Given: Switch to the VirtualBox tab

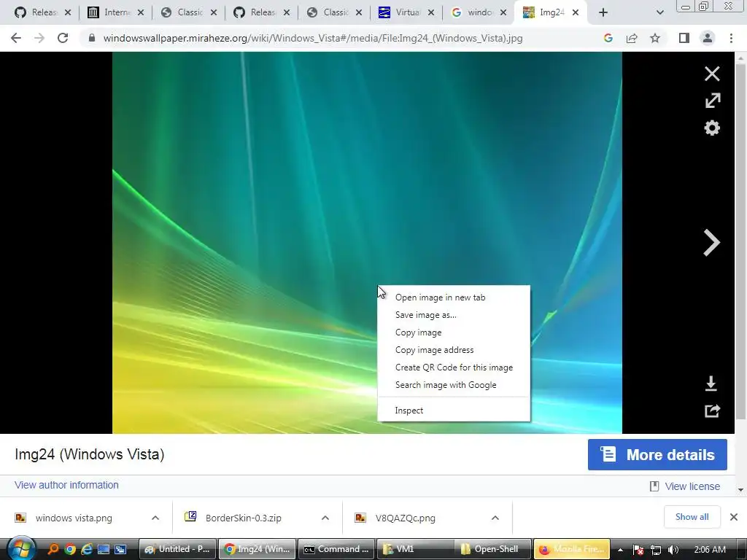Looking at the screenshot, I should [x=406, y=13].
